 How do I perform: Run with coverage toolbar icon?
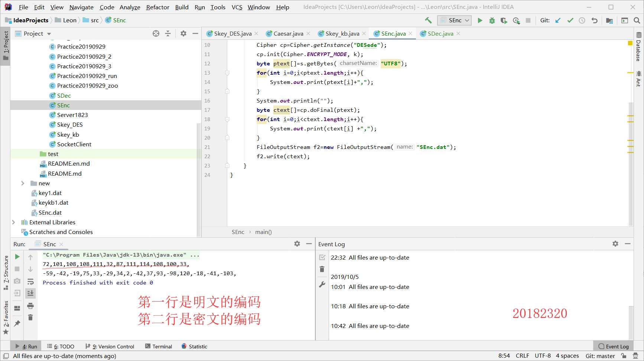click(x=504, y=20)
